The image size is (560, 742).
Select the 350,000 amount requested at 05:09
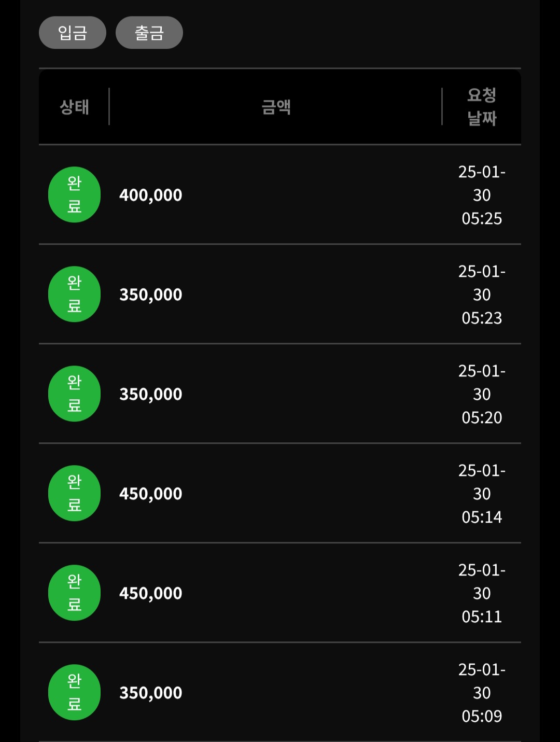coord(151,693)
